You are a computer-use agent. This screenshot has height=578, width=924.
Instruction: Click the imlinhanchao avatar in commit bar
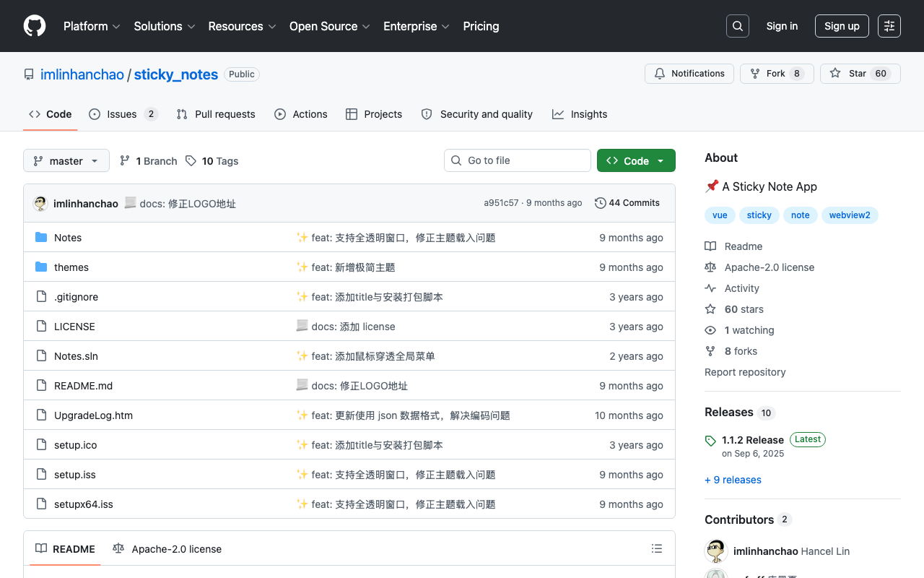point(40,204)
